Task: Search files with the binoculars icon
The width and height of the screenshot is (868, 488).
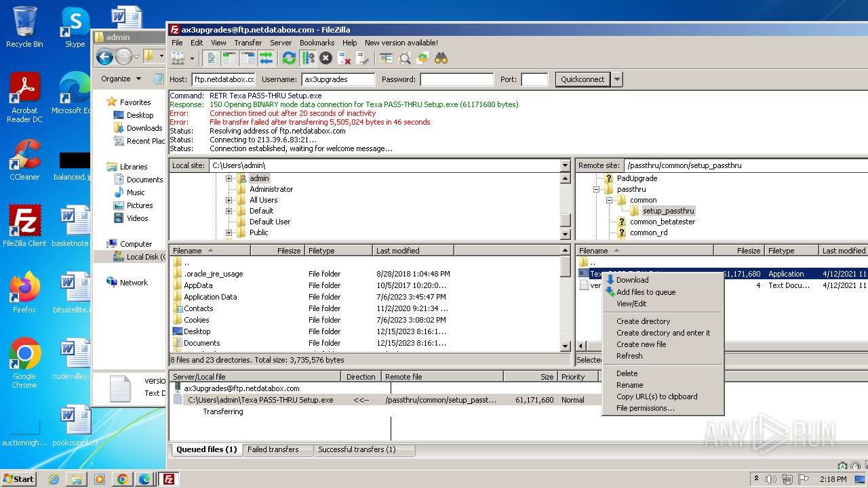Action: [x=441, y=58]
